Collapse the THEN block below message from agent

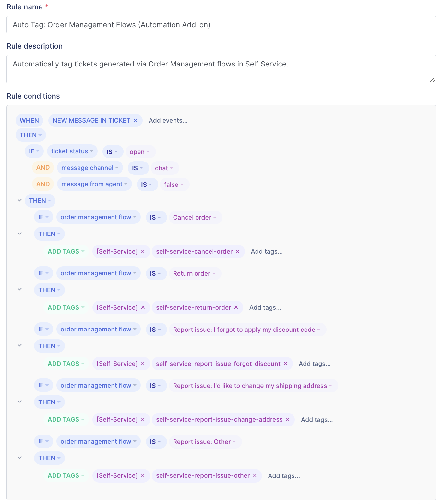point(20,200)
